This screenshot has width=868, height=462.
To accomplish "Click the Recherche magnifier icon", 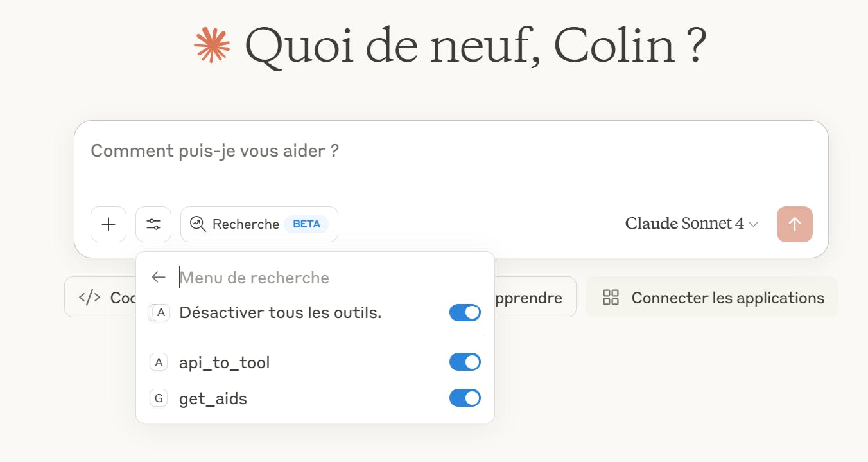I will 198,224.
